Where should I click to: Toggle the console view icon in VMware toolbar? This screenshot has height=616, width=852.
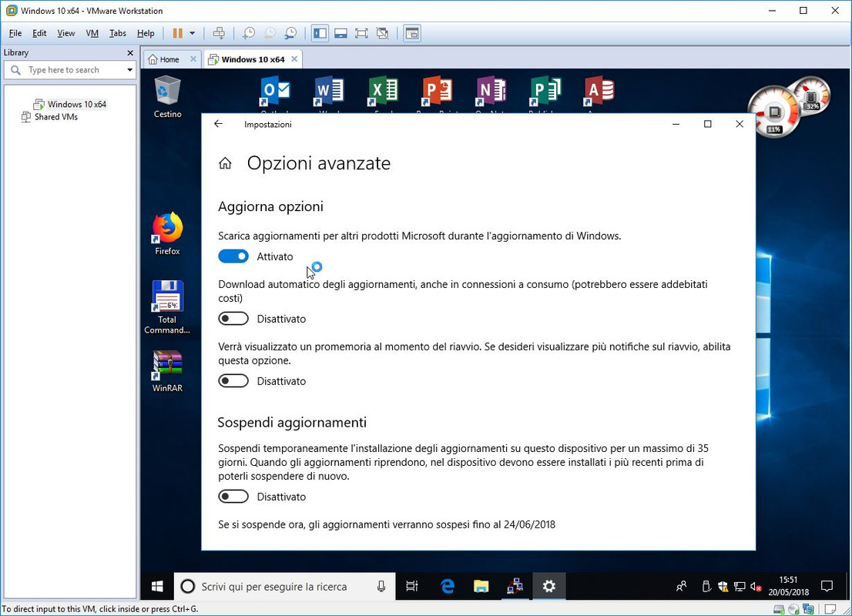412,33
